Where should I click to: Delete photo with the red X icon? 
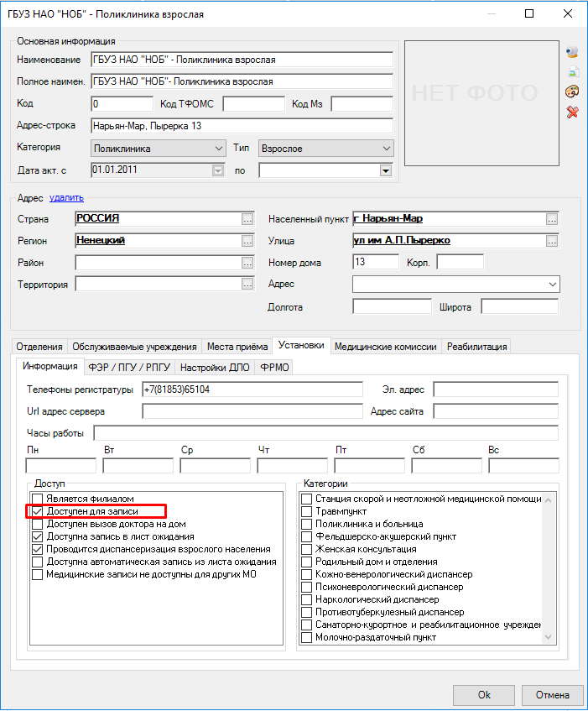[573, 112]
